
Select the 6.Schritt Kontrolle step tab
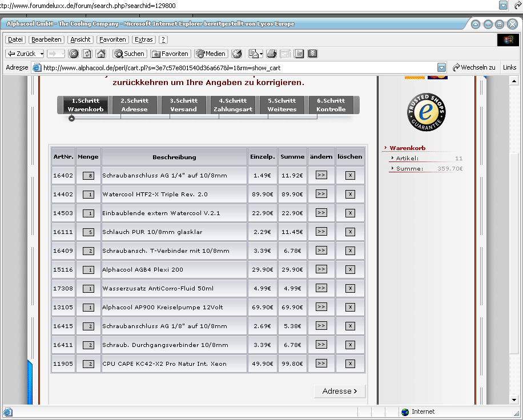[331, 105]
